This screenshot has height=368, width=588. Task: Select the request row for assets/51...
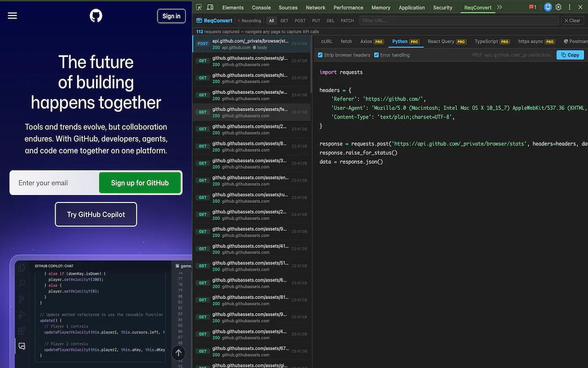pos(252,266)
